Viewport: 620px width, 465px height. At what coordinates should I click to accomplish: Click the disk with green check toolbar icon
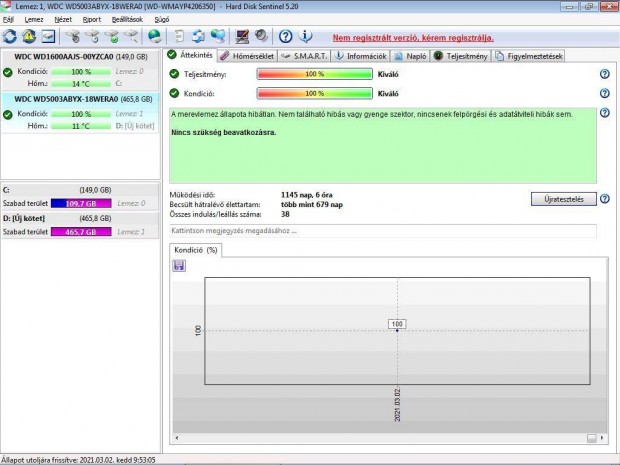(x=112, y=36)
